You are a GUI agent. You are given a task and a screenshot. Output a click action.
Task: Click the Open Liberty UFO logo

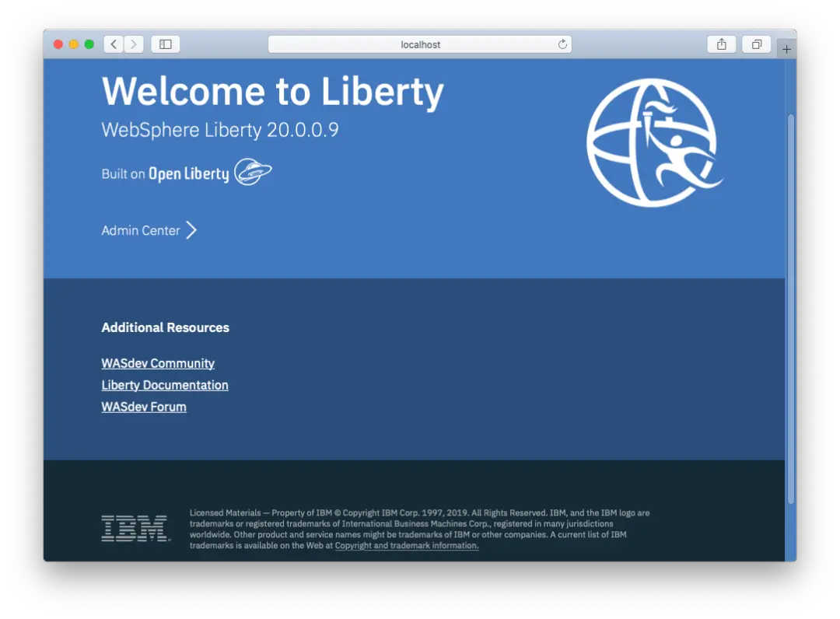253,172
